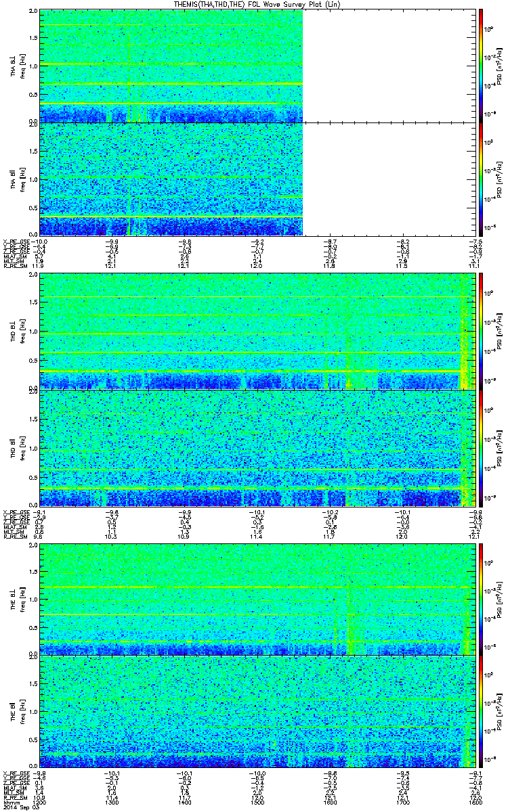Select the THE B-parallel spectrogram panel
The width and height of the screenshot is (508, 812).
tap(257, 710)
